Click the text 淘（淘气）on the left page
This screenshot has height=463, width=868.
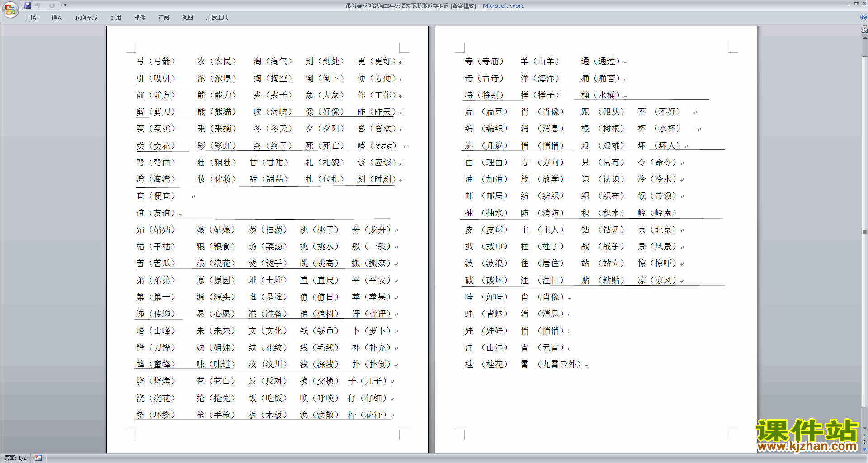coord(273,61)
